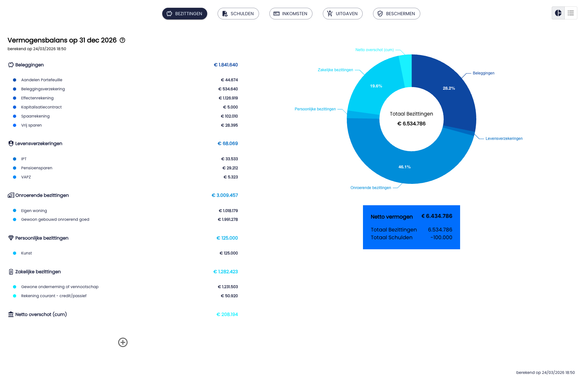This screenshot has width=588, height=382.
Task: Click Netto vermogen € 6.434.786 value
Action: pyautogui.click(x=437, y=216)
